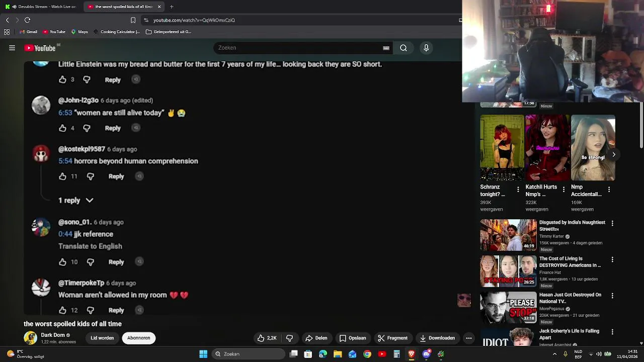Like the video with 2,2K likes
The width and height of the screenshot is (644, 362).
pyautogui.click(x=267, y=338)
